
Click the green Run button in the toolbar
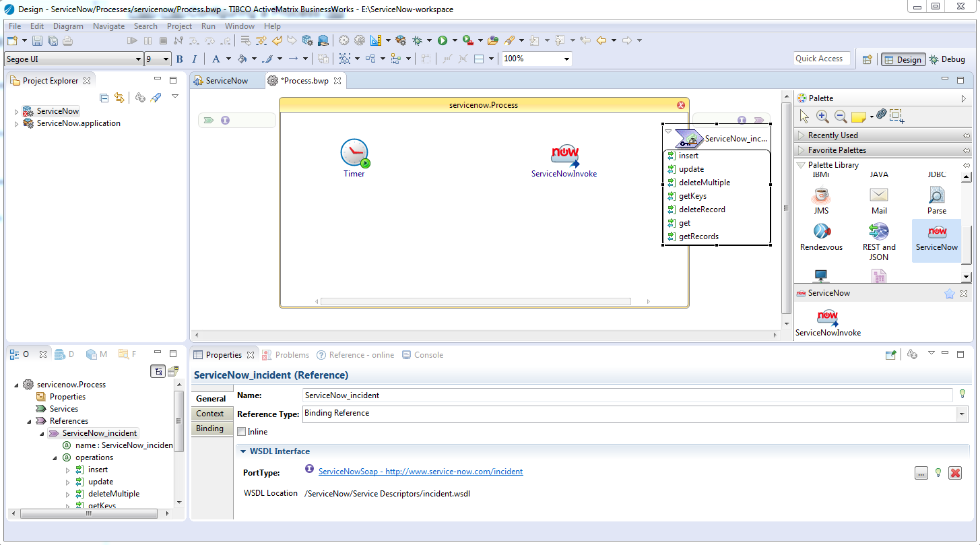[x=443, y=40]
